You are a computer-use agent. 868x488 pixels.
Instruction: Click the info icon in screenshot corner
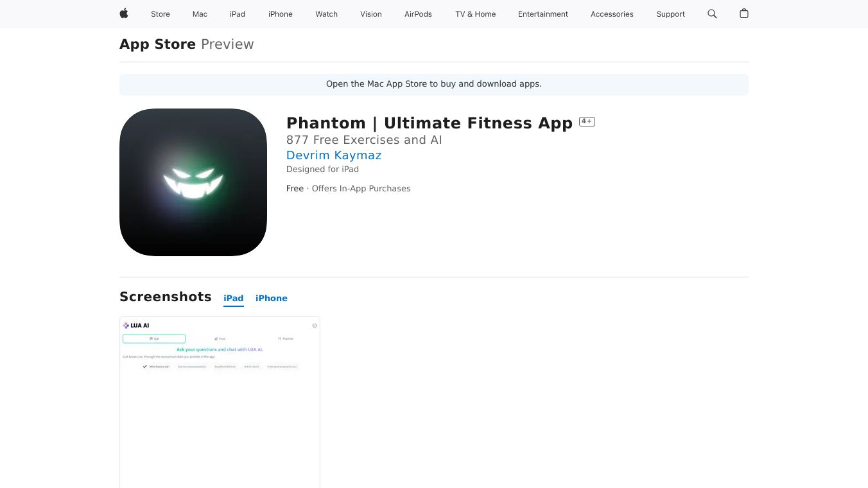coord(315,326)
